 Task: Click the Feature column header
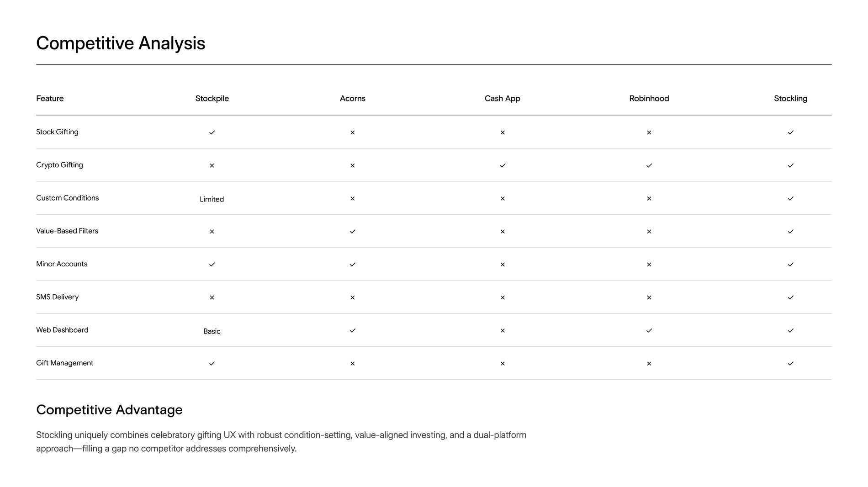[x=50, y=98]
